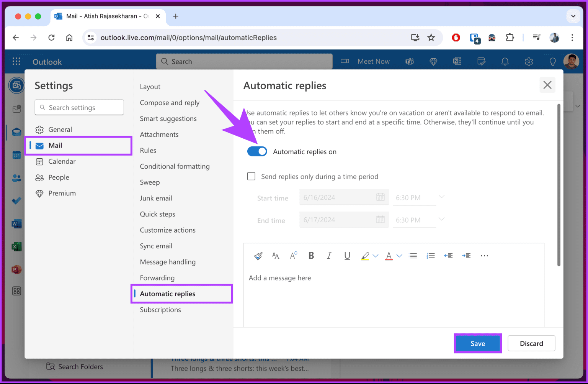
Task: Open the end time hour dropdown
Action: tap(442, 219)
